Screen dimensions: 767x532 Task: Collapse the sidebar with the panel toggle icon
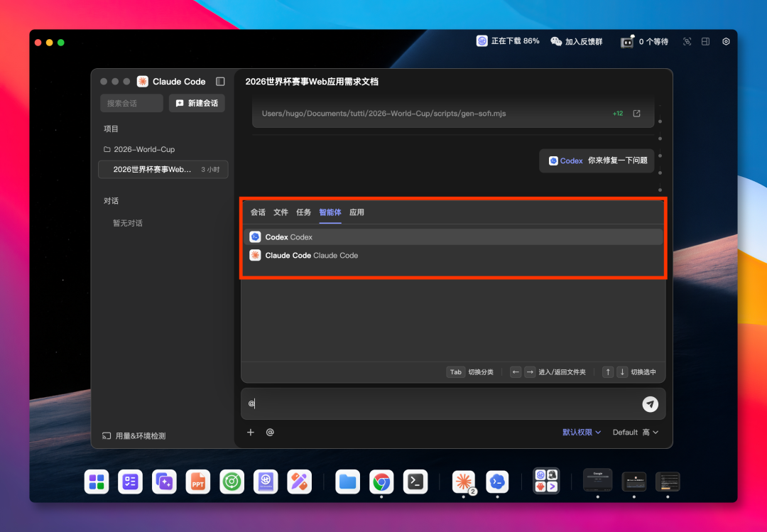[x=220, y=81]
